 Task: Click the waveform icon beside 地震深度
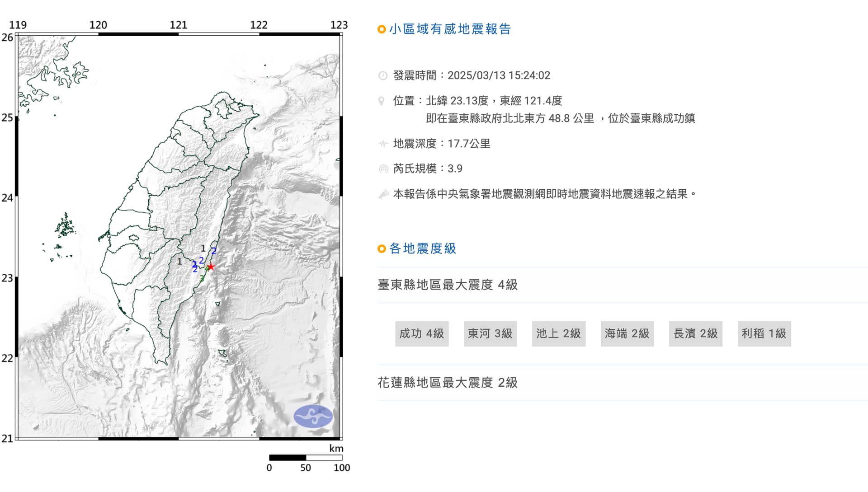point(383,144)
